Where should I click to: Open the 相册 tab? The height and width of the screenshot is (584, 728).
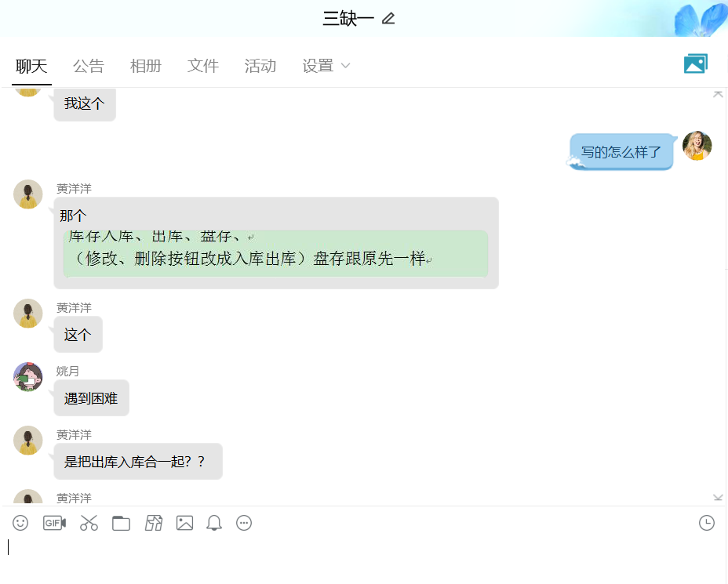[x=146, y=66]
